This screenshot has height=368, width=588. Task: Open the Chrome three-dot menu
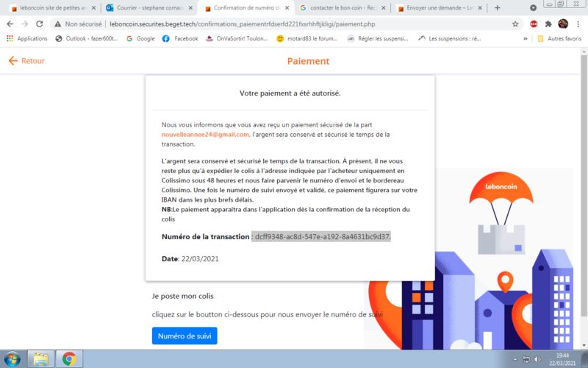coord(578,24)
